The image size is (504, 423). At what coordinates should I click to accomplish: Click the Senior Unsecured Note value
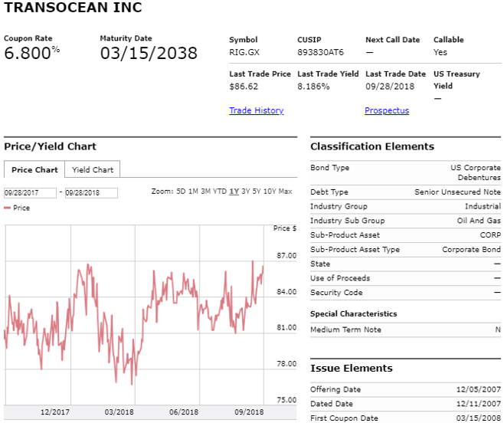point(457,192)
